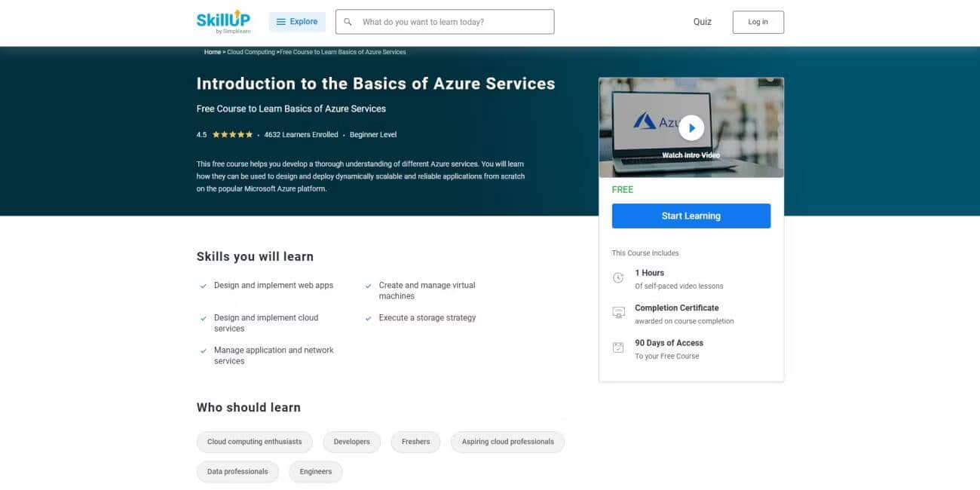Viewport: 980px width, 490px height.
Task: Open the Explore menu
Action: [297, 22]
